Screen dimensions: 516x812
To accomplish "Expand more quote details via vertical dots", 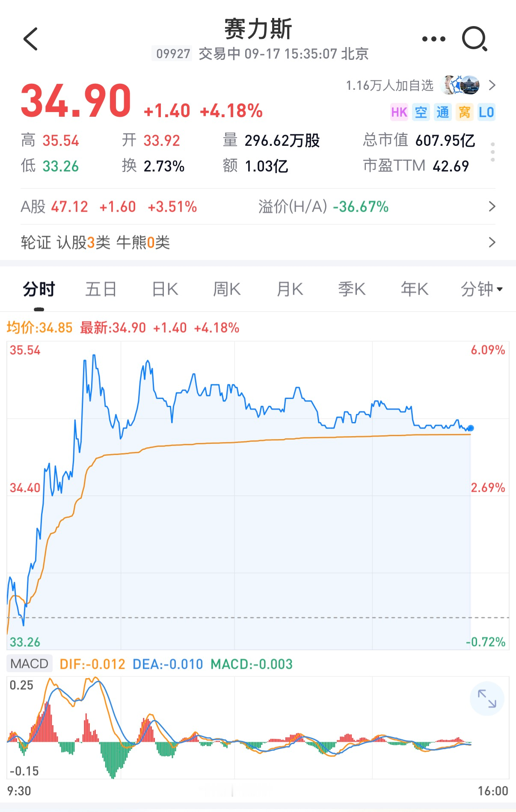I will pyautogui.click(x=493, y=152).
